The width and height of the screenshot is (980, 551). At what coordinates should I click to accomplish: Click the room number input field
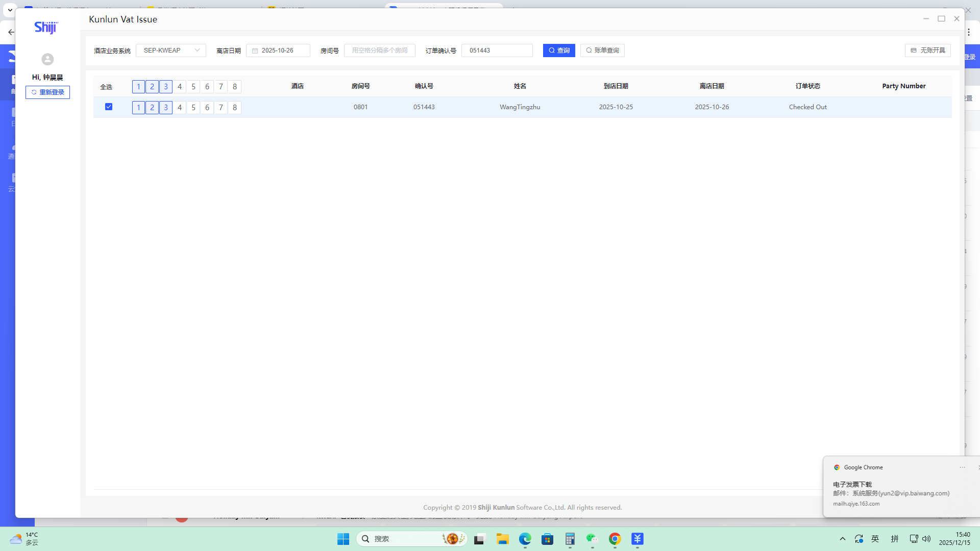pyautogui.click(x=379, y=51)
